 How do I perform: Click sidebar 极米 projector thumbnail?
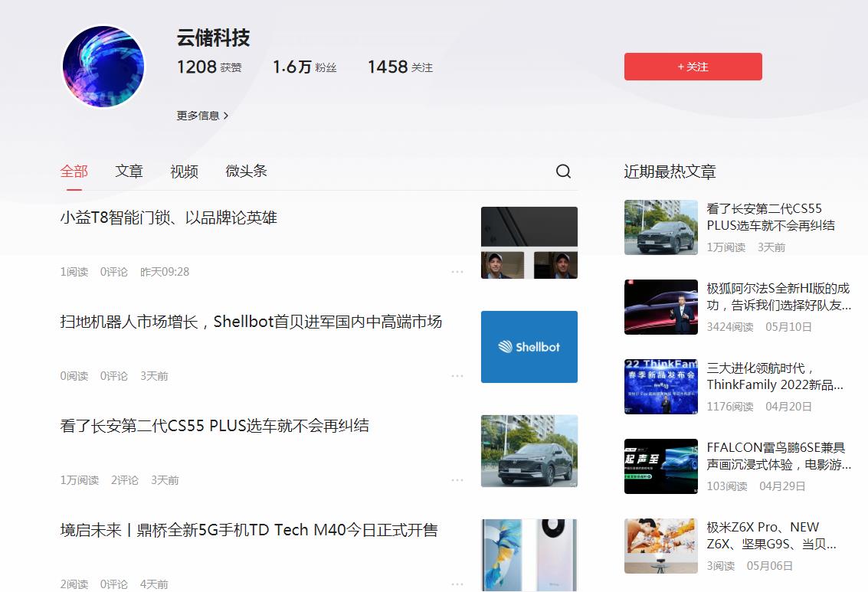[x=661, y=546]
